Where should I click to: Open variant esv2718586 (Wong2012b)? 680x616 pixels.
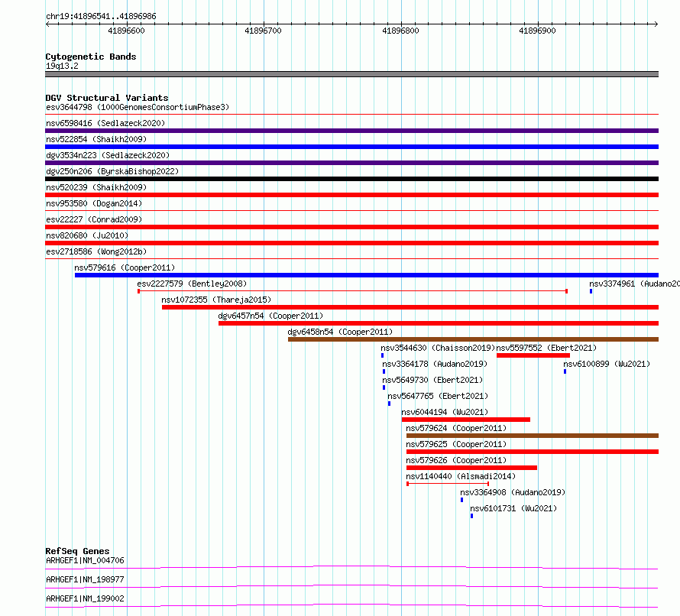tap(96, 251)
